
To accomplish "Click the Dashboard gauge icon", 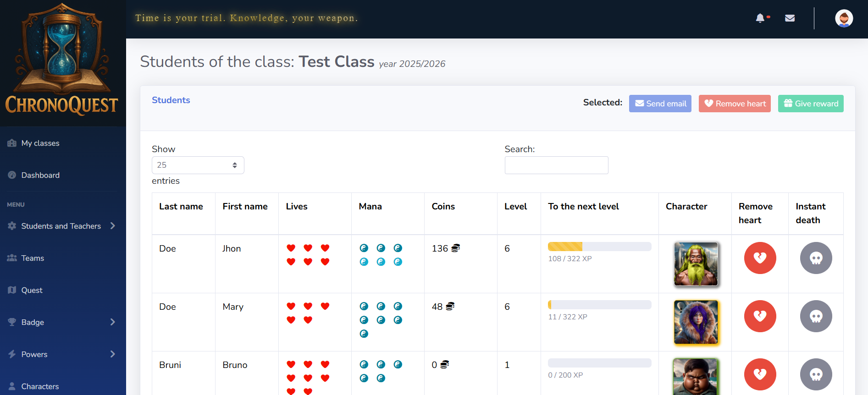I will (x=12, y=175).
